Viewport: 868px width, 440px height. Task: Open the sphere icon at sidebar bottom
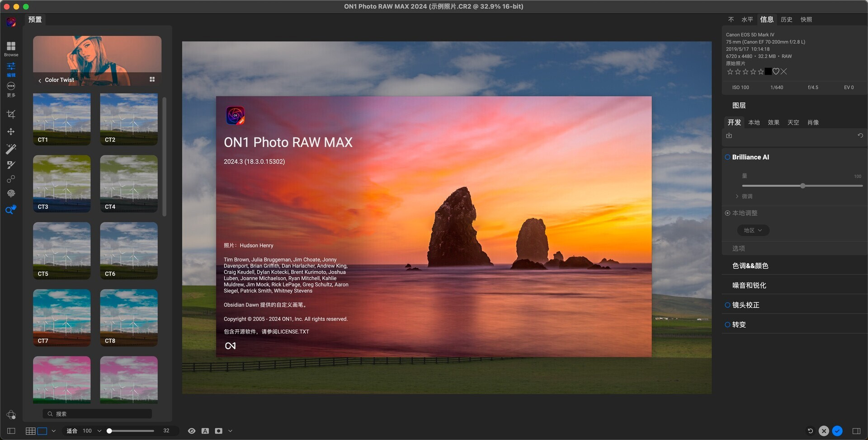pos(11,415)
